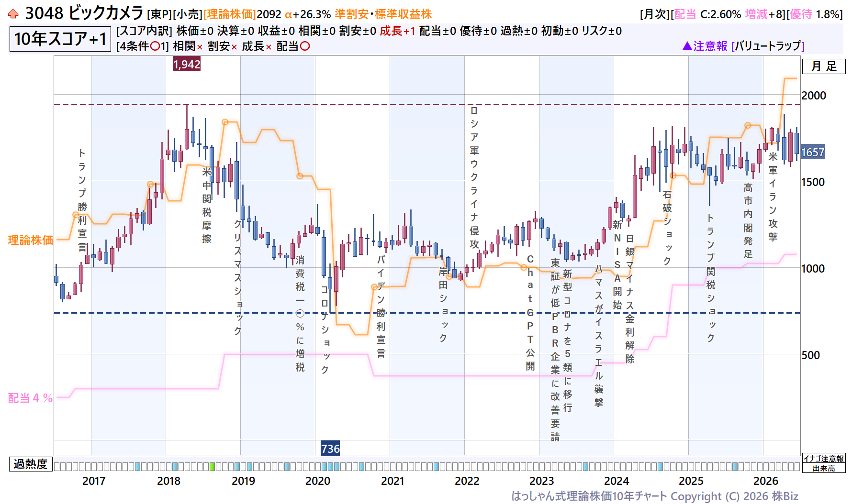Select the α+26.3% value
Viewport: 852px width, 504px height.
pos(308,14)
